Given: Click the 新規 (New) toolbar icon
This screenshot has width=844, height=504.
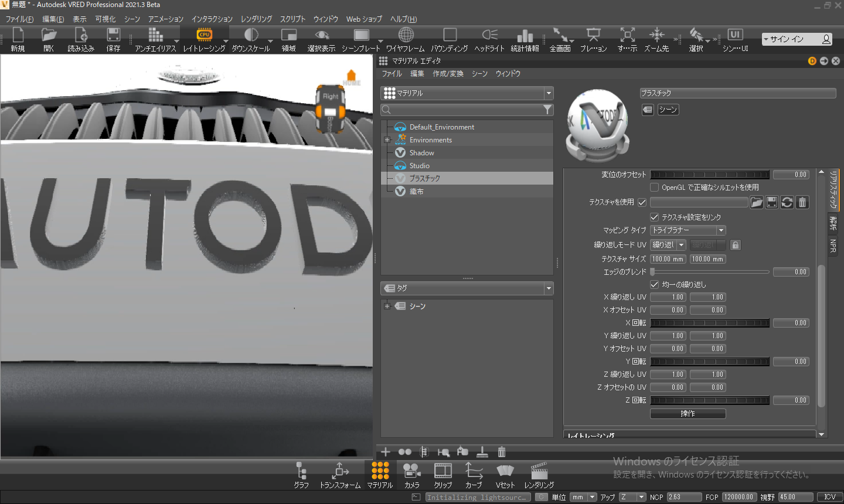Looking at the screenshot, I should [x=18, y=35].
